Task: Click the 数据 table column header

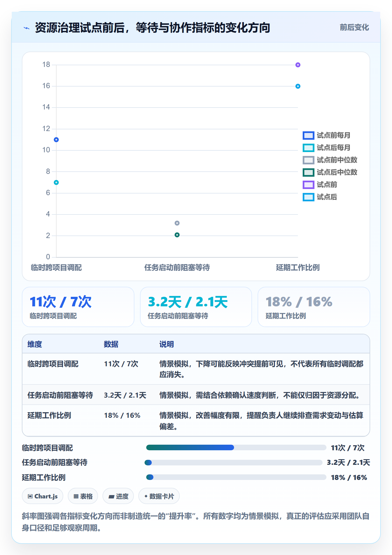Action: [x=111, y=344]
